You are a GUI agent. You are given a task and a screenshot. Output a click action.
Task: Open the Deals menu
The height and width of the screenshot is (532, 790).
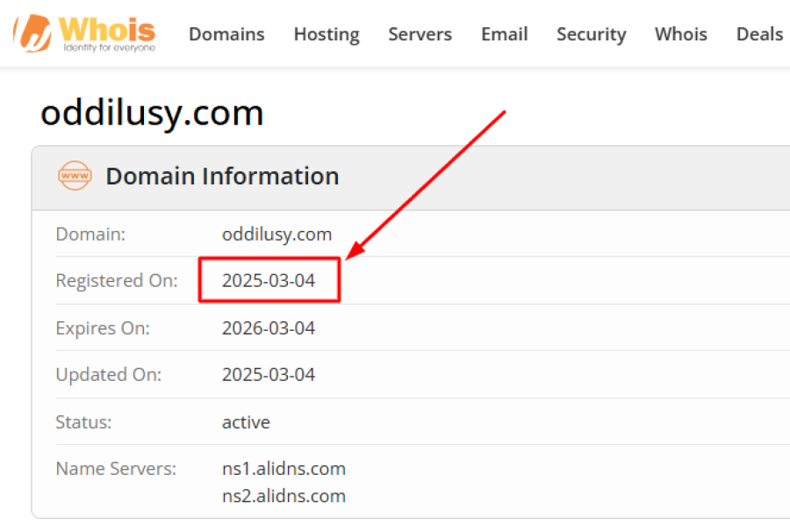point(759,34)
